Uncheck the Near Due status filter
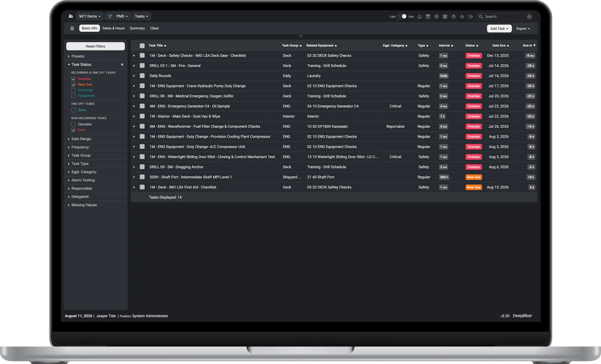Screen dimensions: 601x364 pyautogui.click(x=73, y=85)
